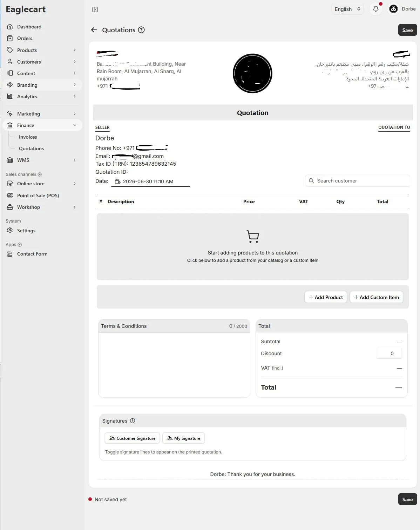Open notifications bell
This screenshot has width=420, height=530.
coord(376,9)
